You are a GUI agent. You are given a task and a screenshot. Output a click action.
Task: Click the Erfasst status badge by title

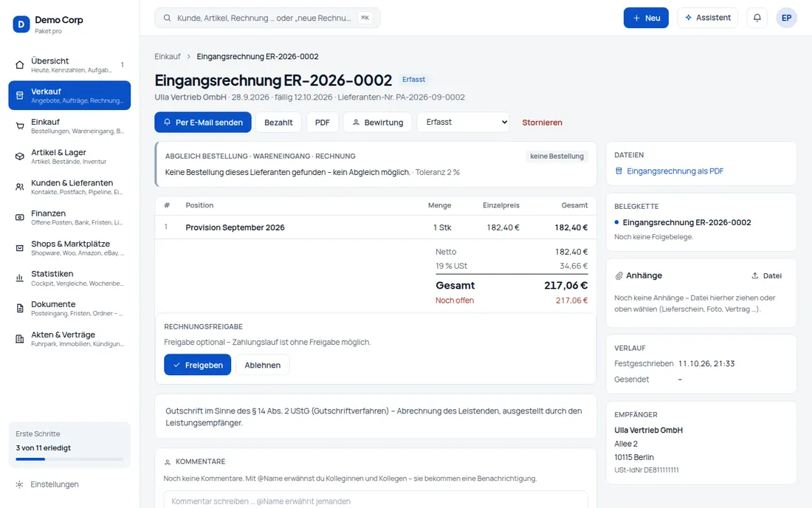click(x=414, y=79)
